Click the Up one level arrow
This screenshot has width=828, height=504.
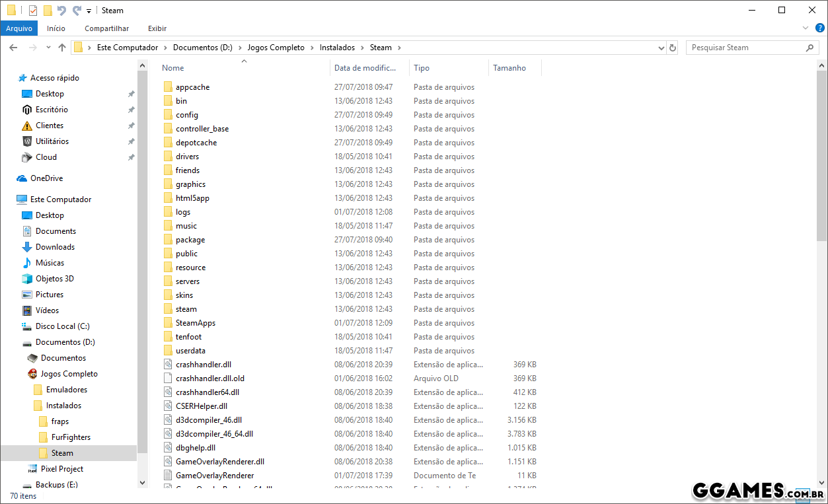point(62,48)
